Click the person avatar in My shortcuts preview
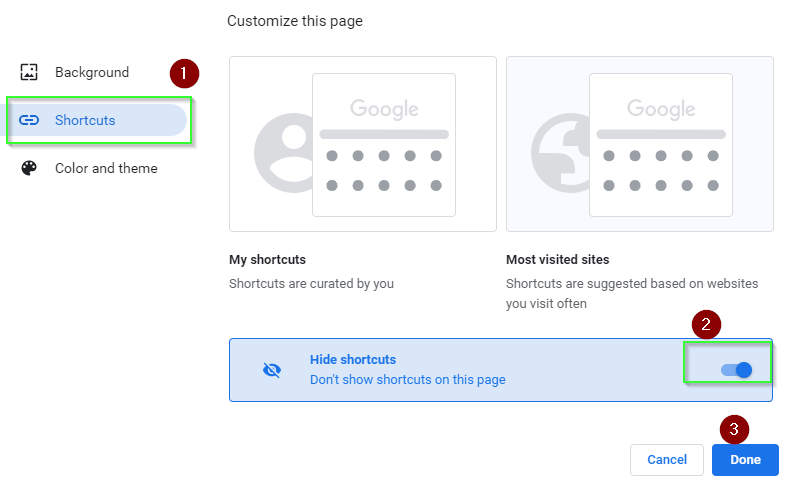This screenshot has width=789, height=486. tap(284, 153)
